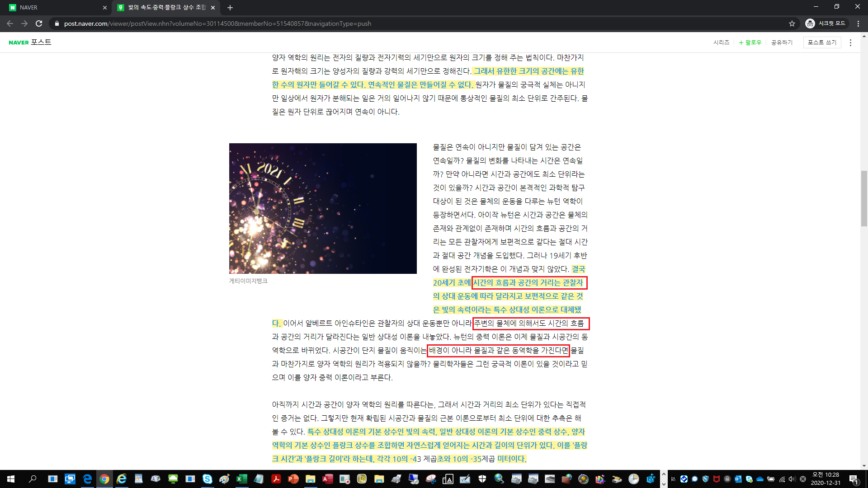Switch to the NAVER tab
The width and height of the screenshot is (868, 488).
(57, 8)
